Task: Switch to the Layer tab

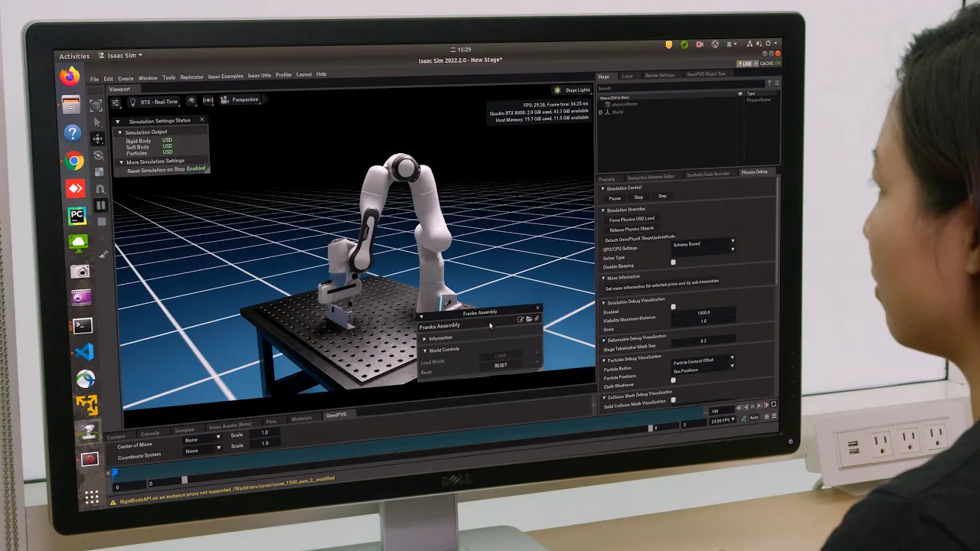Action: [627, 76]
